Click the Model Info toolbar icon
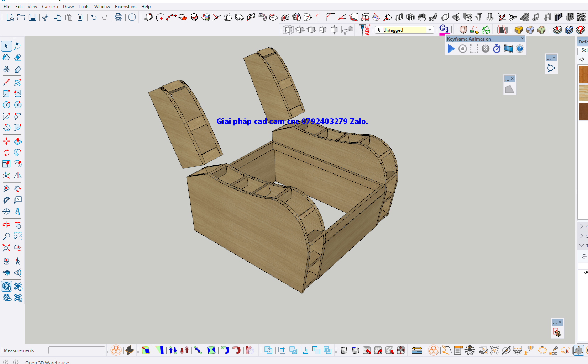Screen dimensions: 588x364 tap(132, 17)
